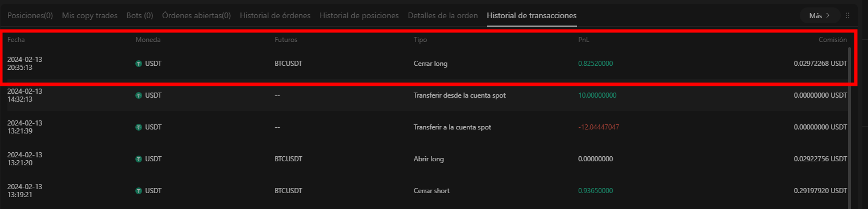Open the Historial de posiciones tab
Image resolution: width=868 pixels, height=209 pixels.
[x=359, y=15]
